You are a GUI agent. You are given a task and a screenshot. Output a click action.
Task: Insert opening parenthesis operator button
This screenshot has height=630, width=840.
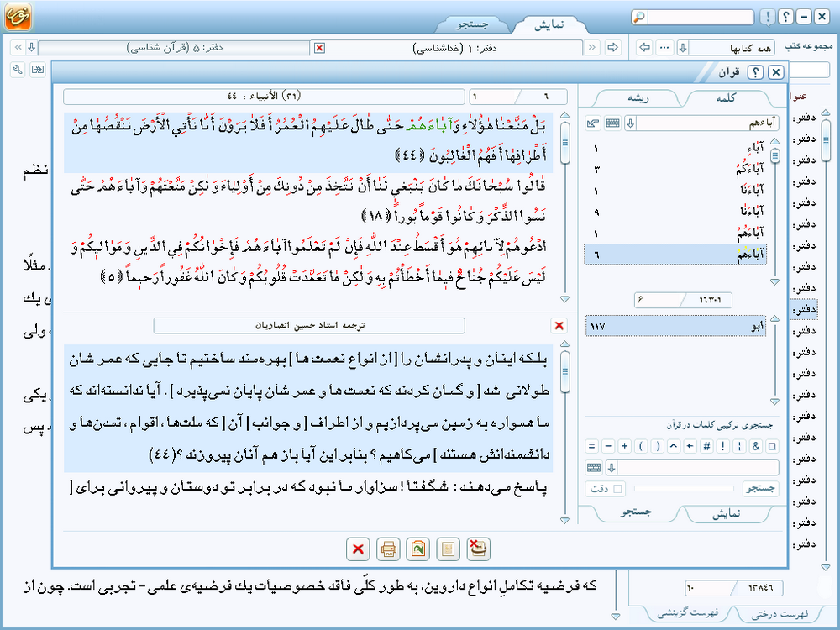(x=641, y=446)
